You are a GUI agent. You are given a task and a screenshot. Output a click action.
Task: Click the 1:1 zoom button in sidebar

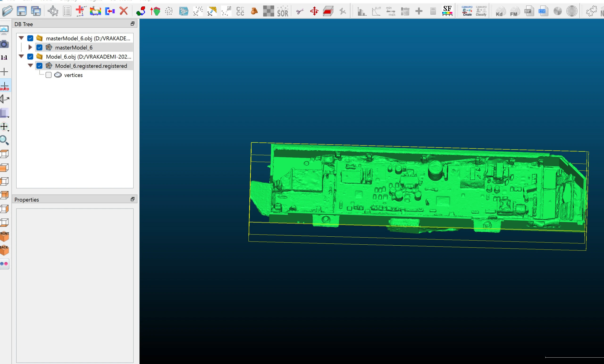click(4, 58)
